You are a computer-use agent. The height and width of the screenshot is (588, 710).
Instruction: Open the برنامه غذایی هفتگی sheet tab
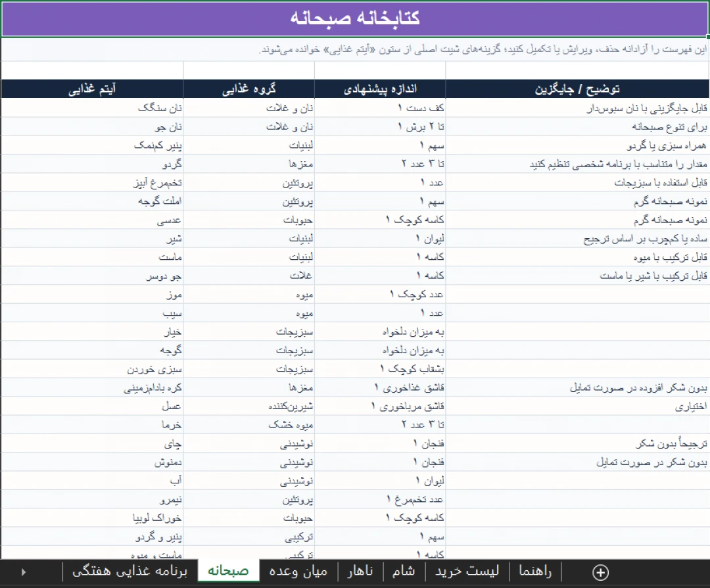(x=130, y=571)
